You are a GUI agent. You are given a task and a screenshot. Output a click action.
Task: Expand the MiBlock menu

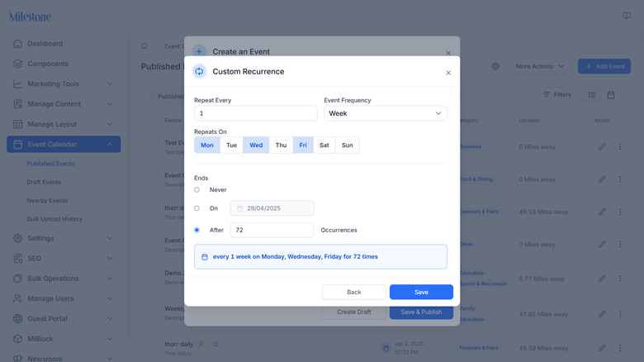pyautogui.click(x=64, y=339)
